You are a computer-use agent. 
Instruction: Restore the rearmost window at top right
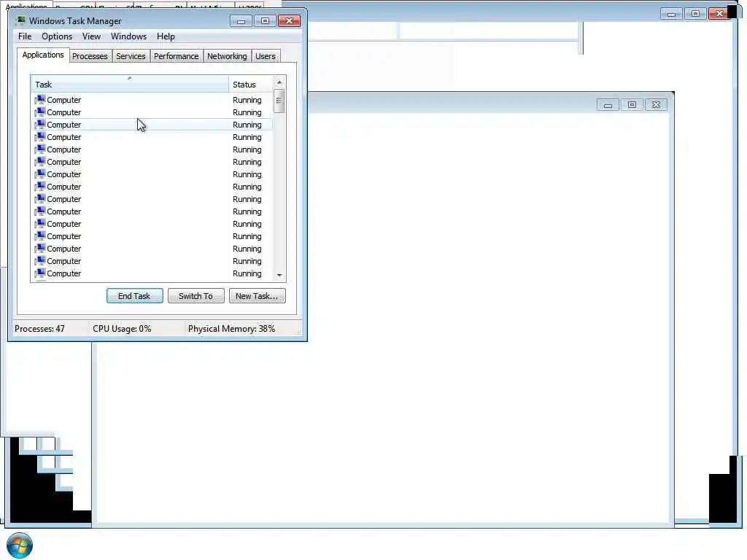pyautogui.click(x=695, y=14)
